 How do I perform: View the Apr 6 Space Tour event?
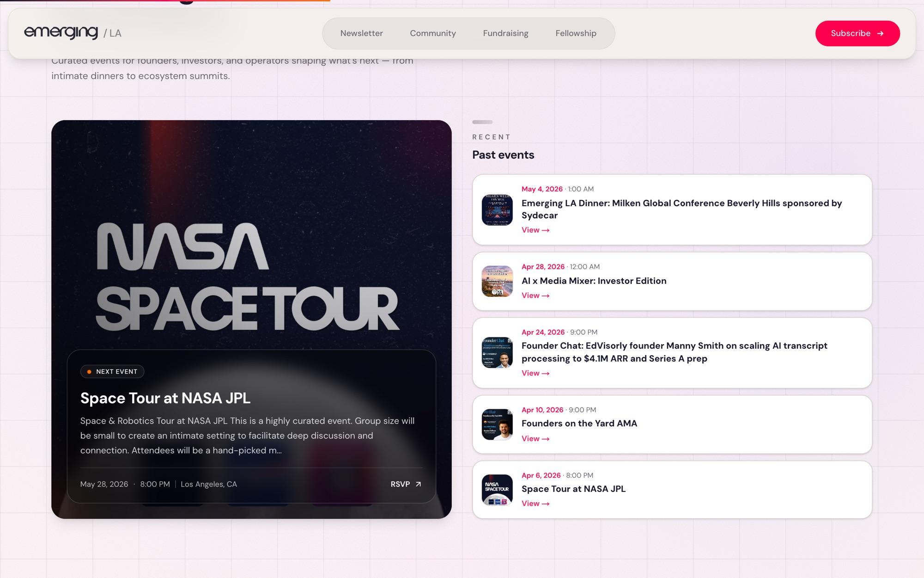coord(535,504)
